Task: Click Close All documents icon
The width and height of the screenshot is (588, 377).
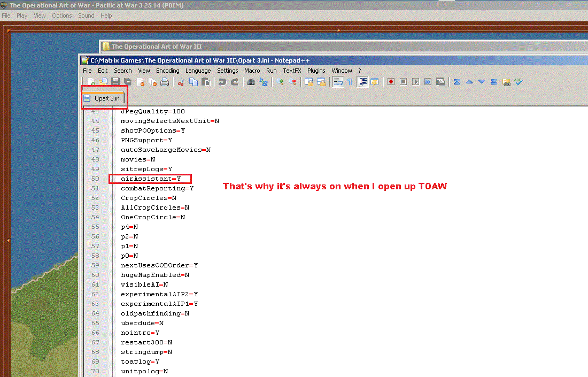Action: point(153,82)
